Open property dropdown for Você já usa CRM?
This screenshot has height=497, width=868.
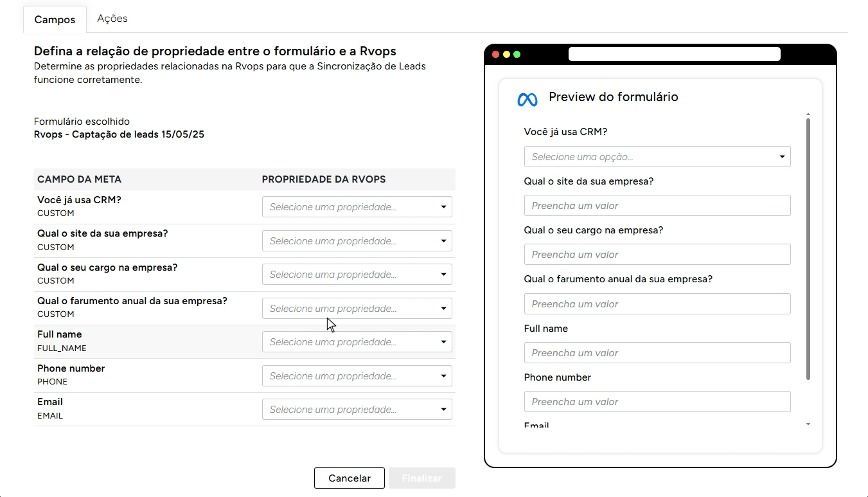click(357, 207)
